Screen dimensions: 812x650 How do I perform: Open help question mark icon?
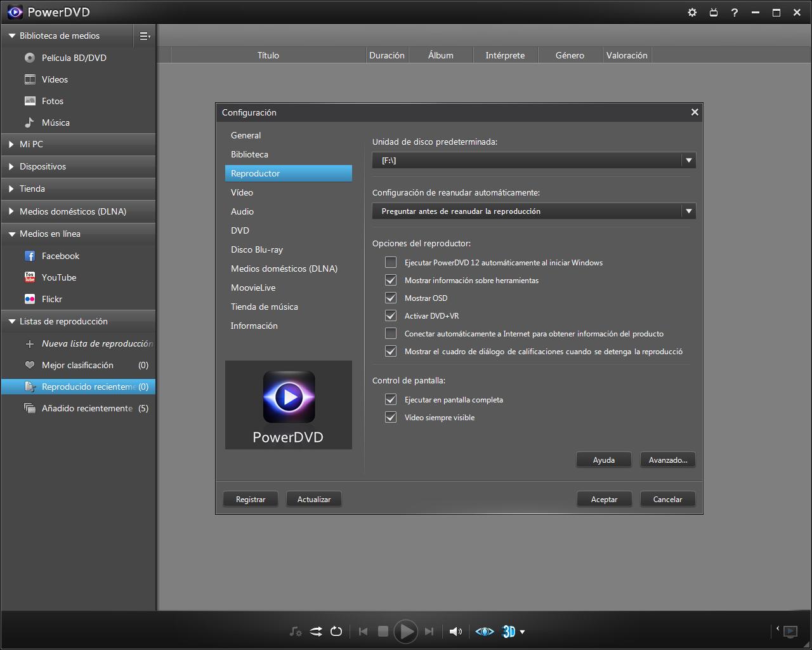point(735,12)
